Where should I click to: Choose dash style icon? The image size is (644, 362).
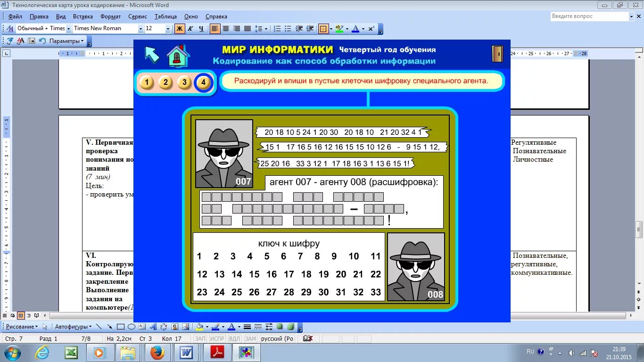[258, 327]
